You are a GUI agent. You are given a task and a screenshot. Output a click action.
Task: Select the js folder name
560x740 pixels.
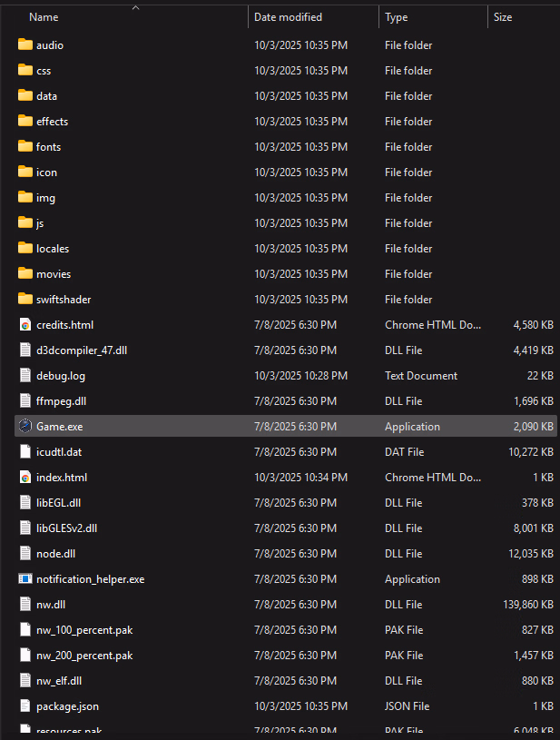pyautogui.click(x=40, y=223)
